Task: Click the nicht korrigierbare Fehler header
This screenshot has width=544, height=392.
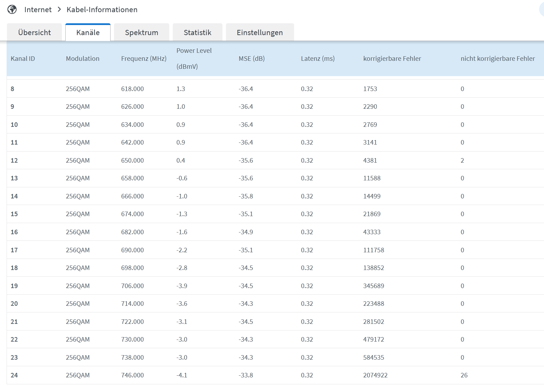Action: [498, 59]
